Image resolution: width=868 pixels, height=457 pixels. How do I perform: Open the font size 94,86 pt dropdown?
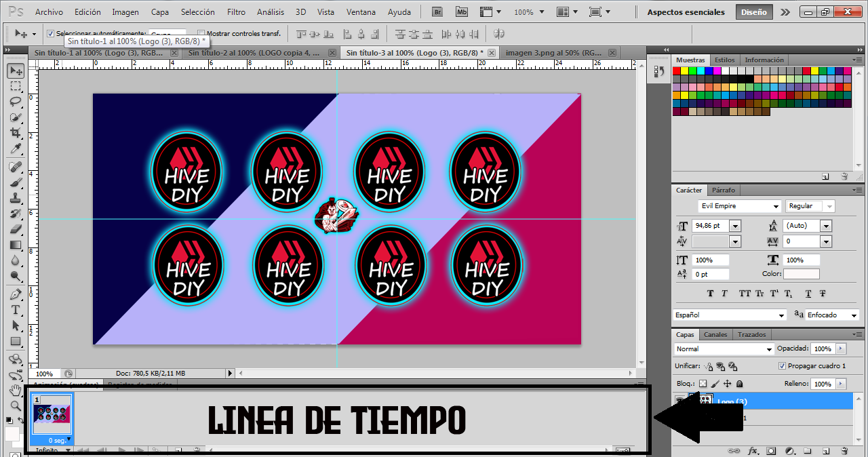(735, 226)
